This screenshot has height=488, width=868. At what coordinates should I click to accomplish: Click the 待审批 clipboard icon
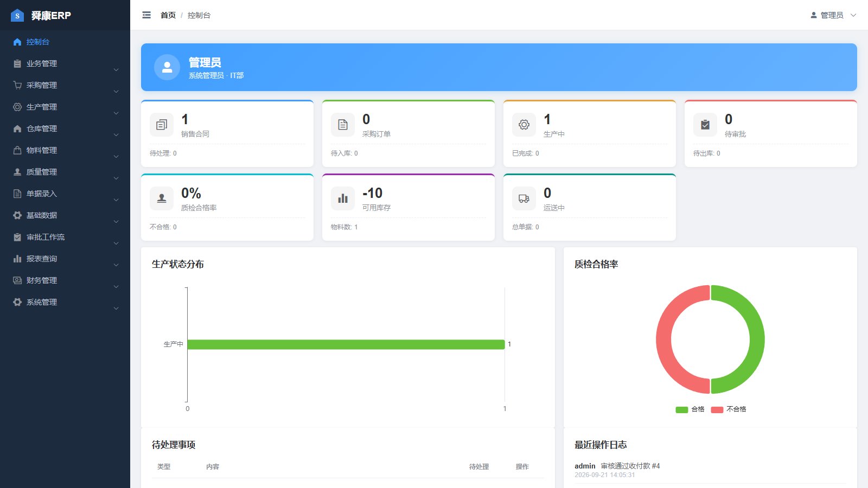pos(705,125)
